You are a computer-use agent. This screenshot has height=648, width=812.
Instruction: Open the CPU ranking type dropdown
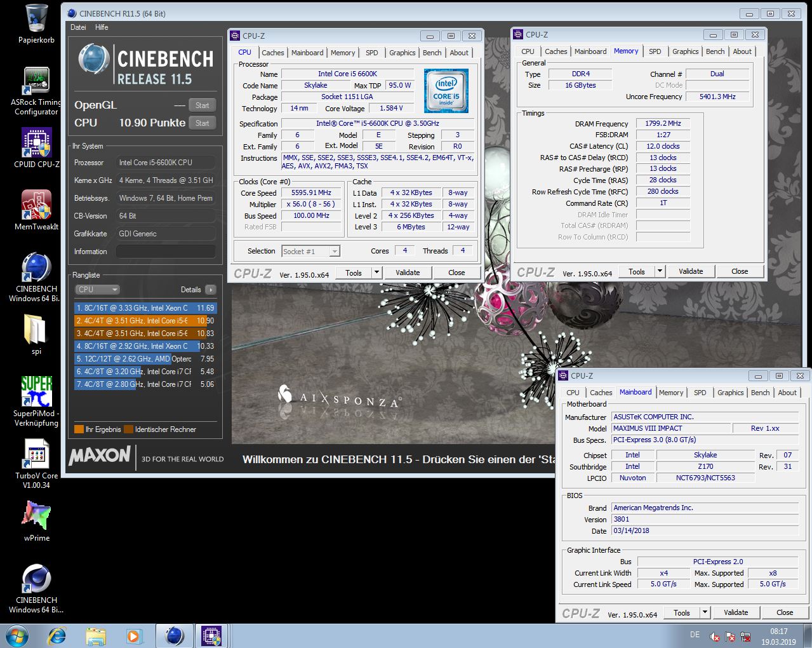pos(97,290)
